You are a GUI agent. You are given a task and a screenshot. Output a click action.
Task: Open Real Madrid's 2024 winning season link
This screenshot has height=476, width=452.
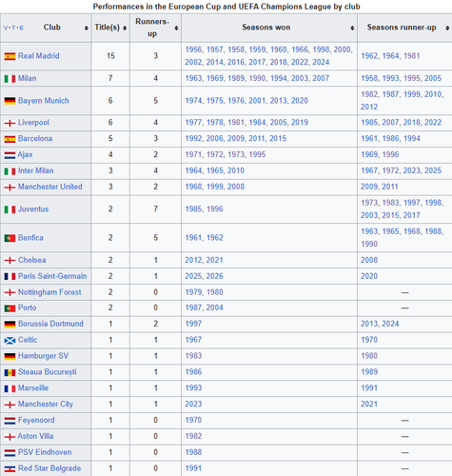321,62
